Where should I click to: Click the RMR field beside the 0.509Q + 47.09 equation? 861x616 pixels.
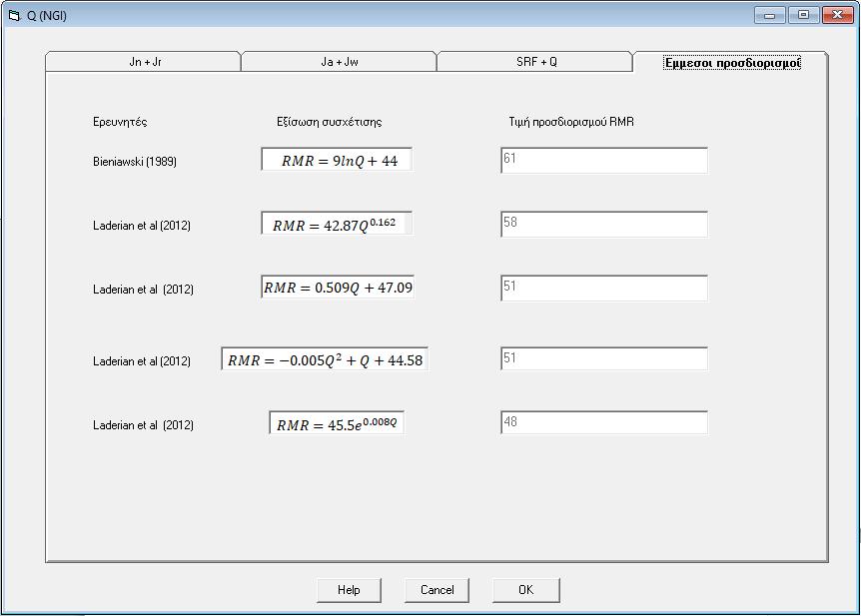coord(604,289)
